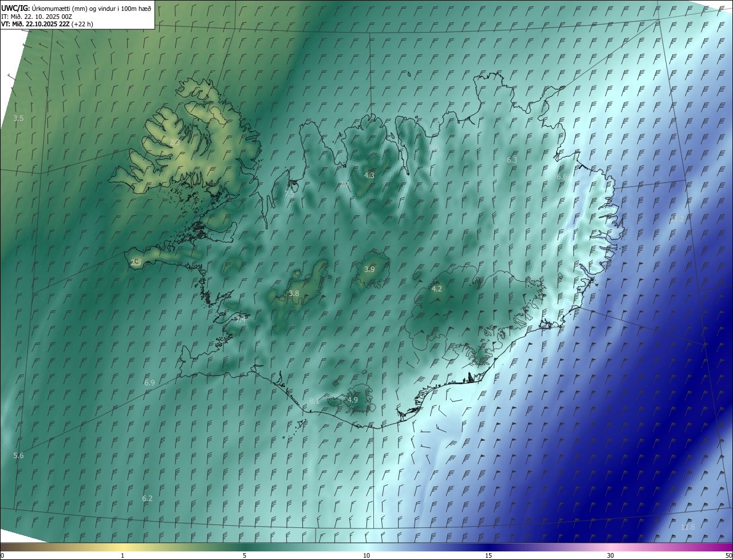Click the 6.2 value label on map

(147, 499)
